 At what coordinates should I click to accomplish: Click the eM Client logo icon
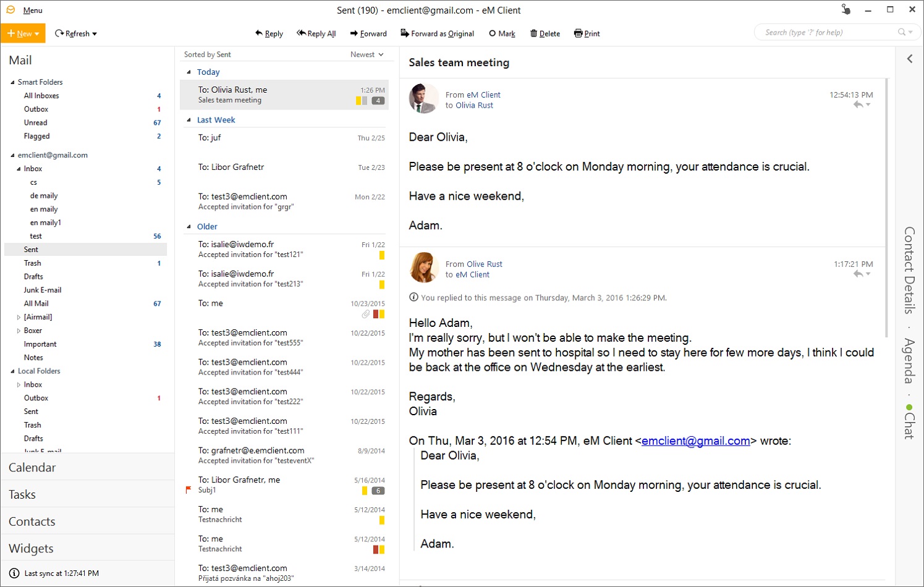click(11, 10)
